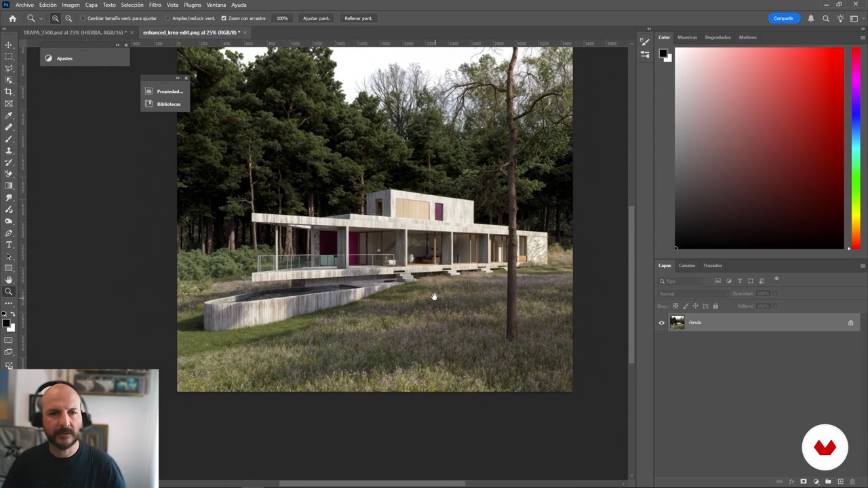Toggle lock all button in Bloq. row
868x488 pixels.
tap(715, 306)
